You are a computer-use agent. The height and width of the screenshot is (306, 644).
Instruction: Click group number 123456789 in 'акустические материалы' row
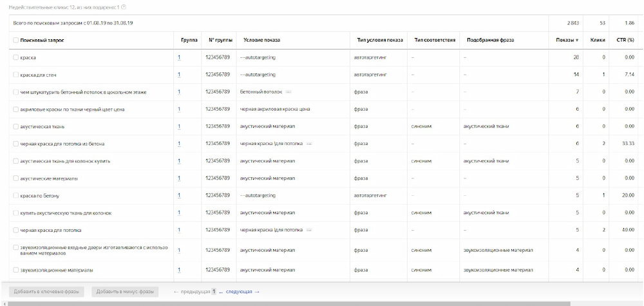click(218, 178)
